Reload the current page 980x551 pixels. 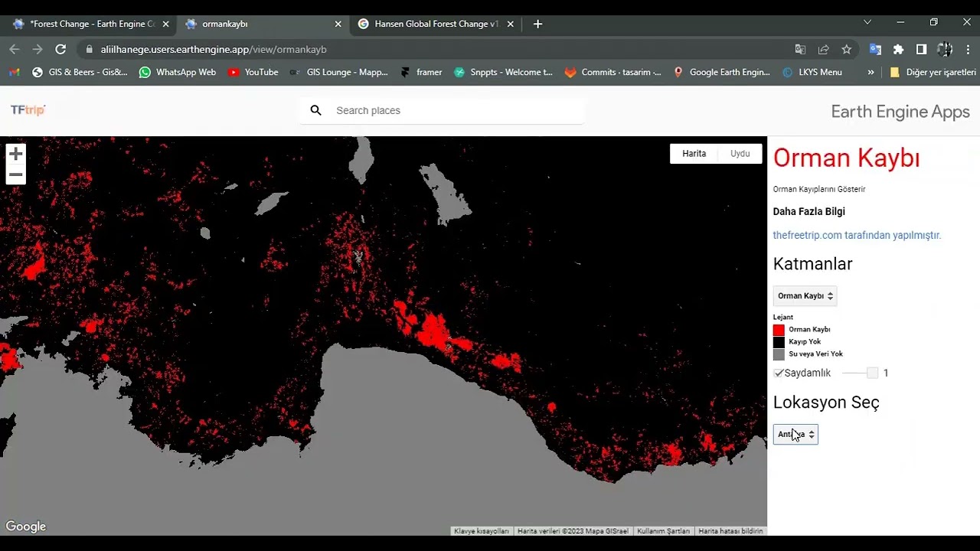pos(60,49)
